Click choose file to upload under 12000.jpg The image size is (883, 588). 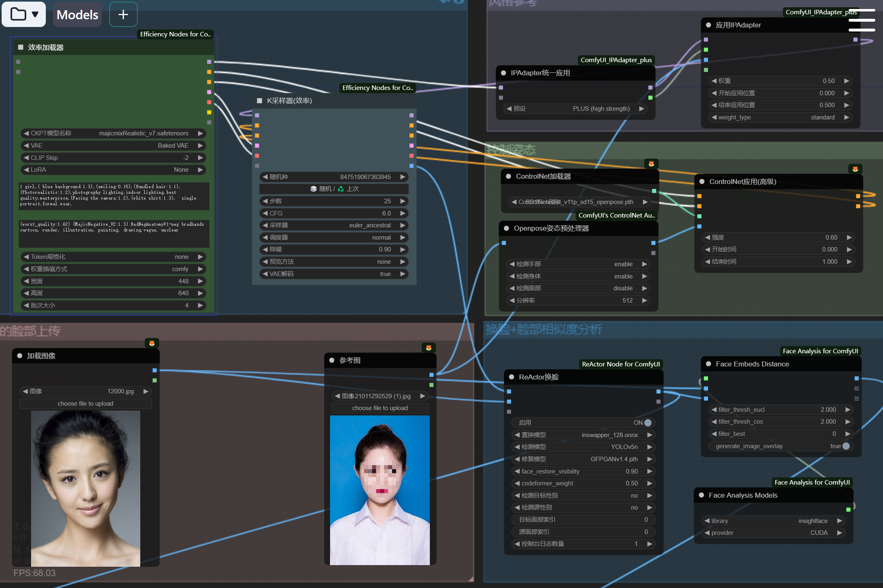(x=85, y=404)
